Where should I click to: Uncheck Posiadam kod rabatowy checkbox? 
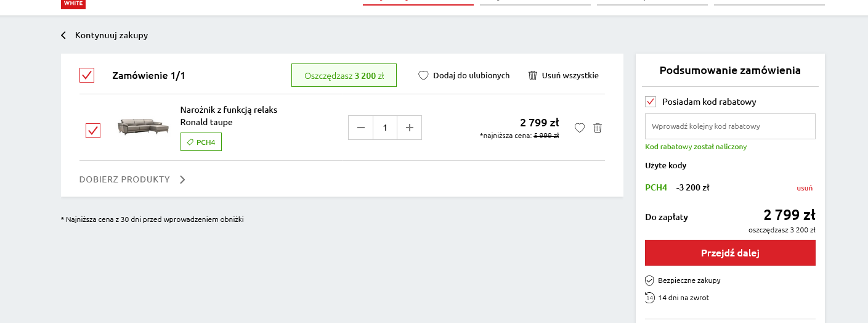click(x=651, y=102)
